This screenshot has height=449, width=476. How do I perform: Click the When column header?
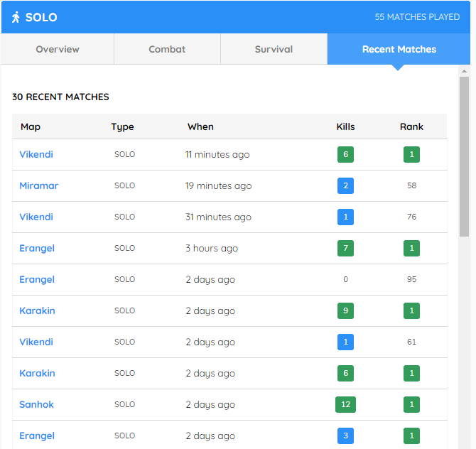click(200, 127)
